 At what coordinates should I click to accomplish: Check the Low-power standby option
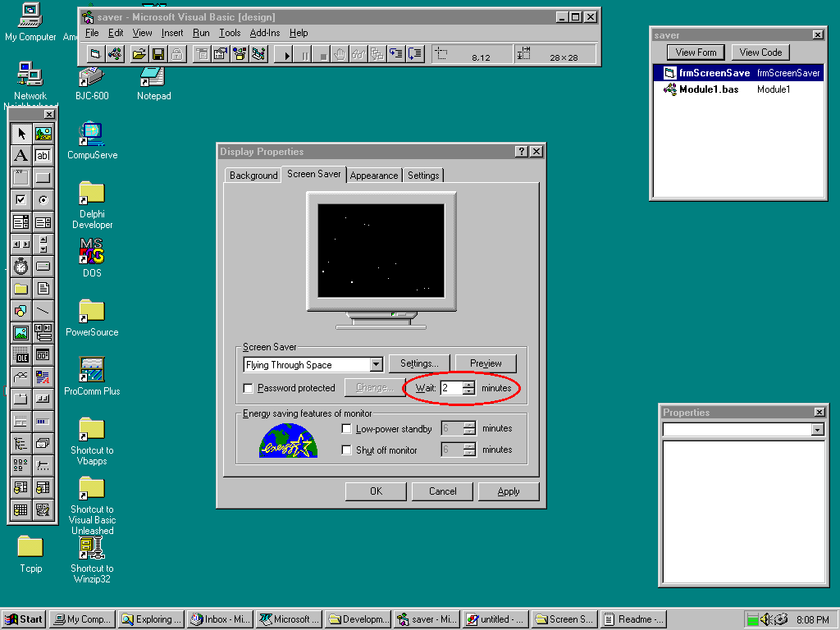click(x=347, y=429)
